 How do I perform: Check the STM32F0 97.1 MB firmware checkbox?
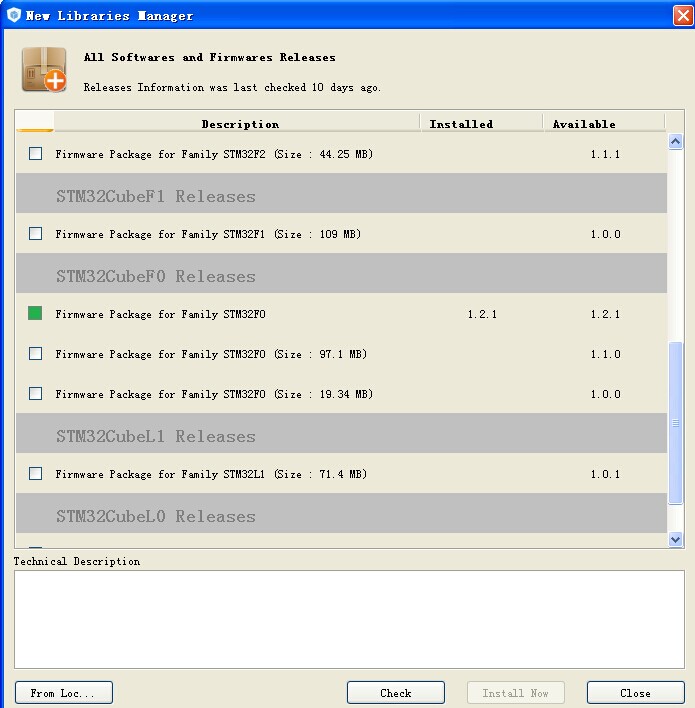tap(35, 353)
